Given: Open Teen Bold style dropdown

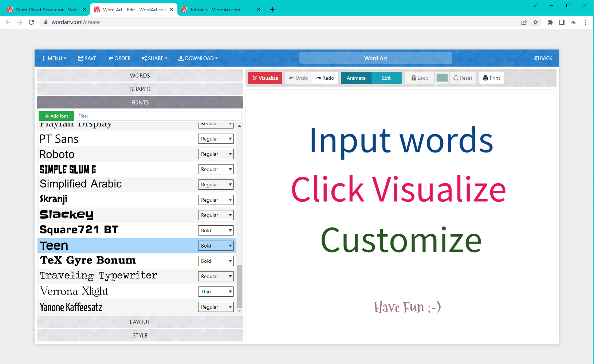Looking at the screenshot, I should [x=216, y=246].
